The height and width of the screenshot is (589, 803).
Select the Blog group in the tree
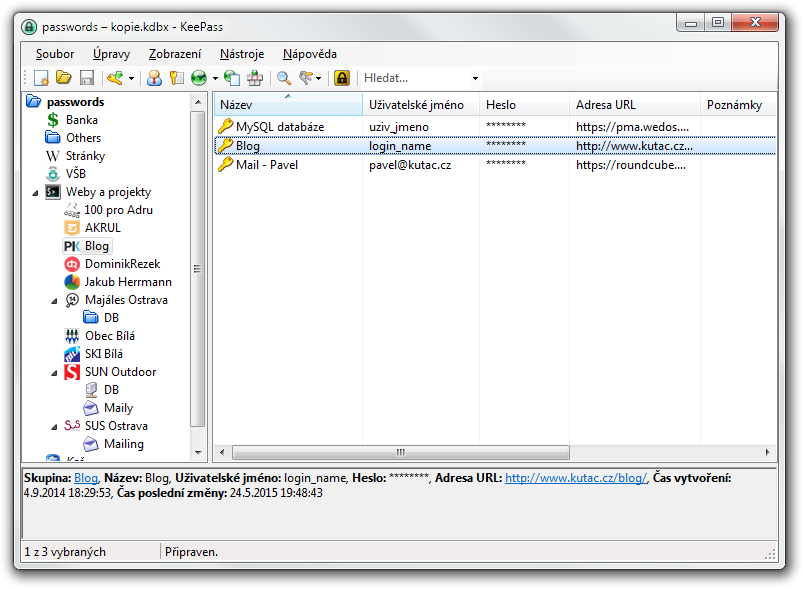(x=96, y=246)
